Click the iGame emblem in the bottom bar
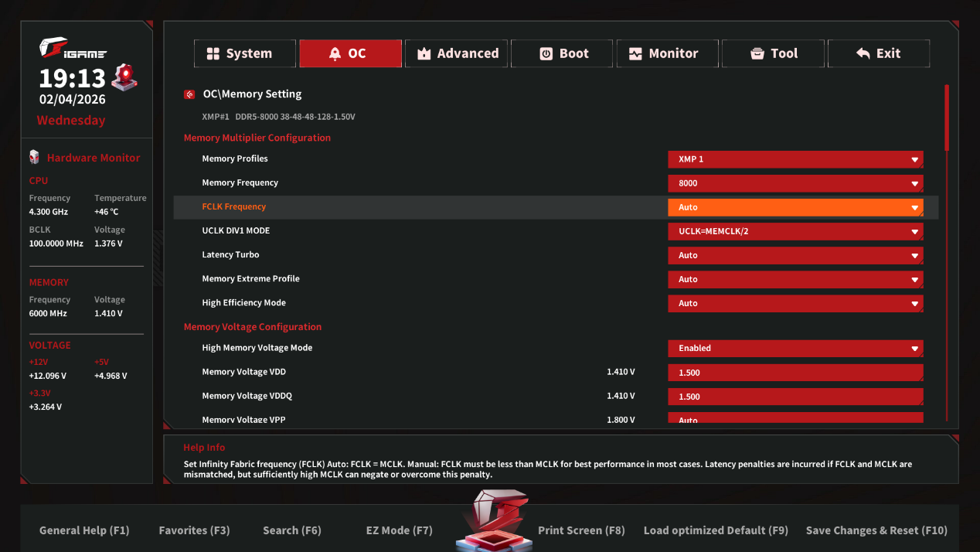The height and width of the screenshot is (552, 980). [492, 520]
